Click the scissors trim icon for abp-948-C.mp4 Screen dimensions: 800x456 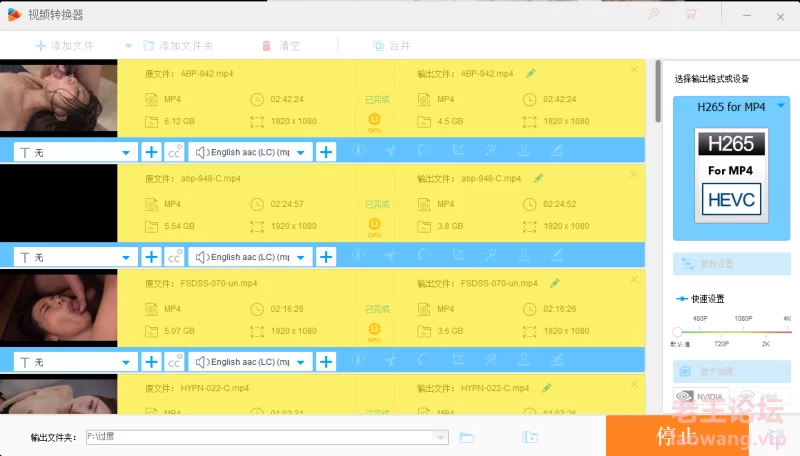(x=391, y=255)
